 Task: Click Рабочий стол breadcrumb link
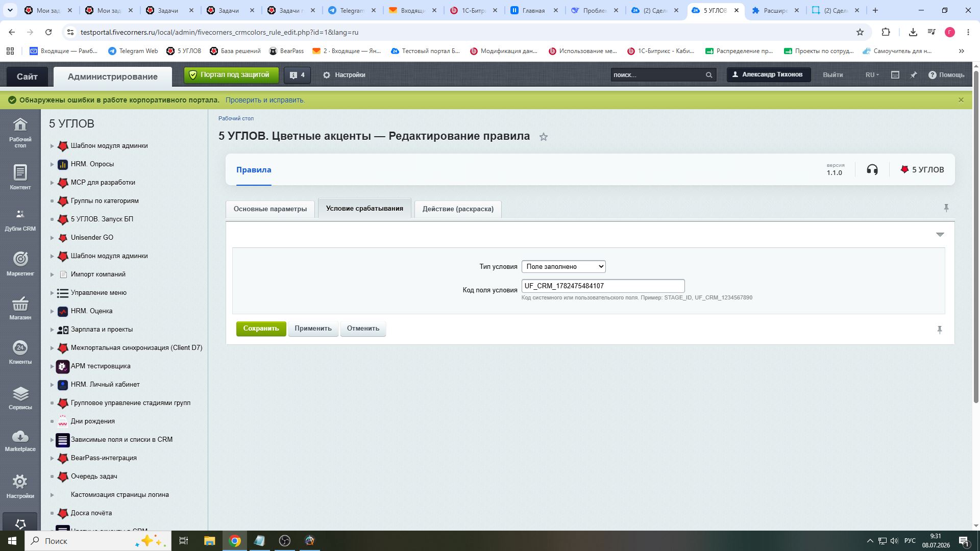(236, 118)
